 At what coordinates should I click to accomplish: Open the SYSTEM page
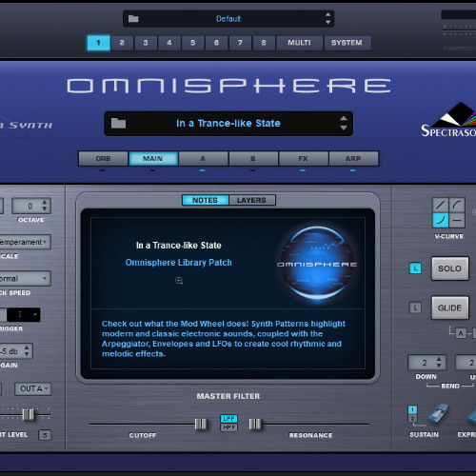(347, 43)
